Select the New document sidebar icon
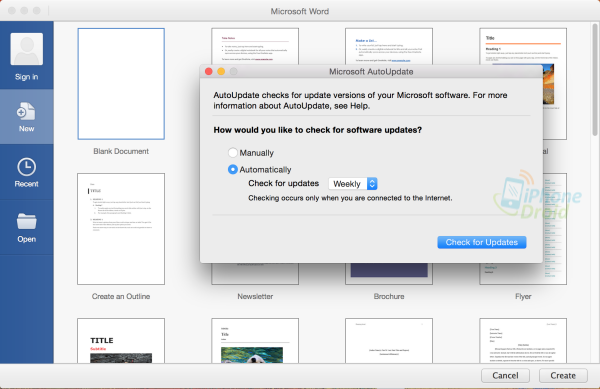 [x=26, y=111]
